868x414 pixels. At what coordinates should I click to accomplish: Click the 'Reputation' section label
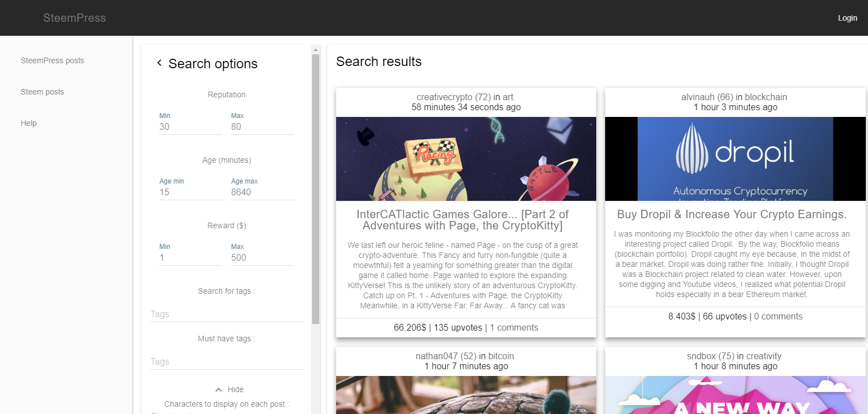227,95
